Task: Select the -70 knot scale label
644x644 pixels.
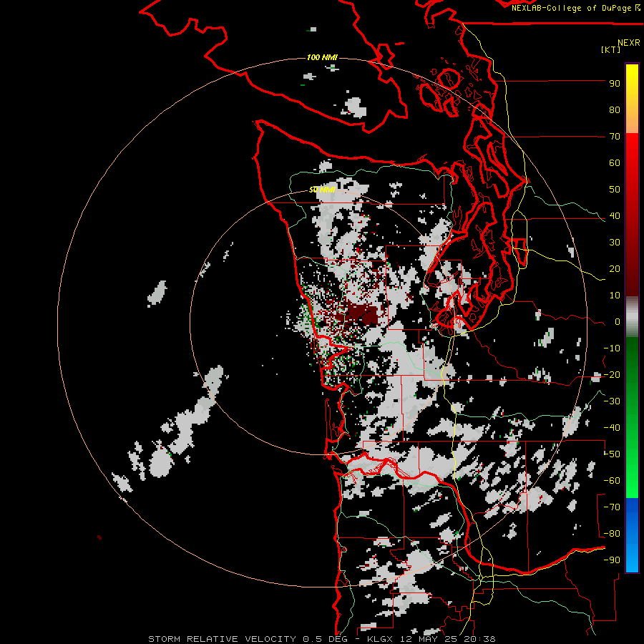Action: [612, 507]
